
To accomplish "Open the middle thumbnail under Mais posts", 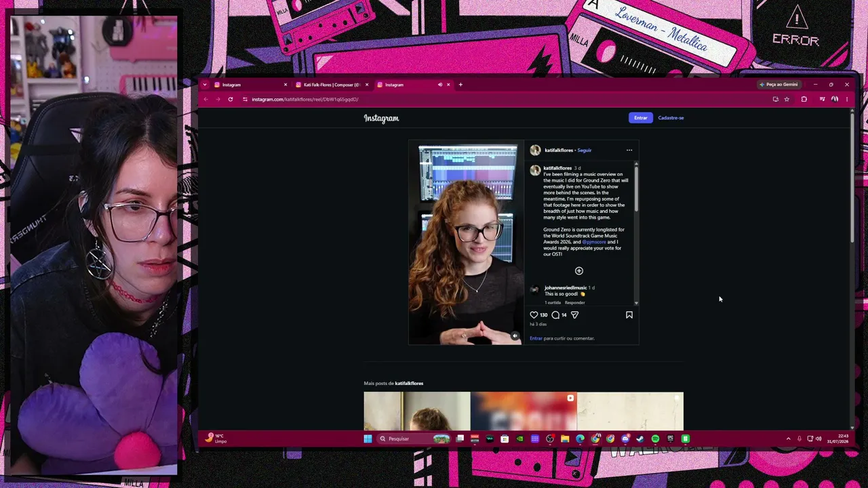I will (524, 411).
